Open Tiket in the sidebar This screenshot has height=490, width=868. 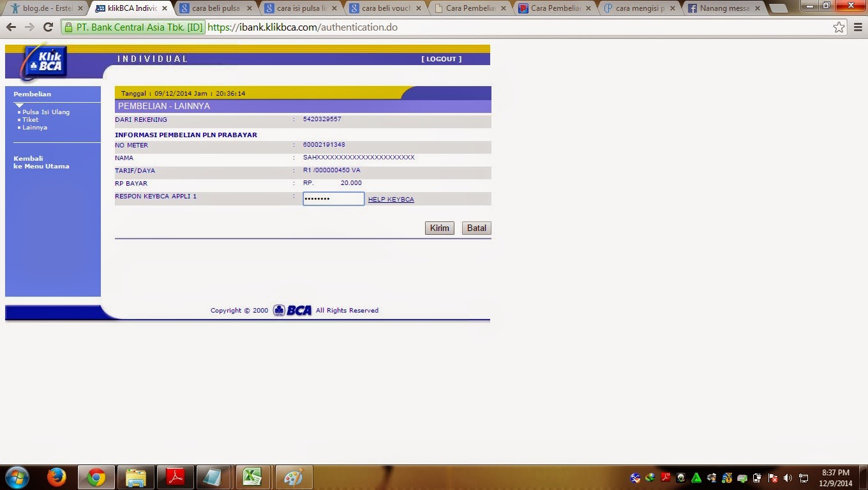point(31,119)
